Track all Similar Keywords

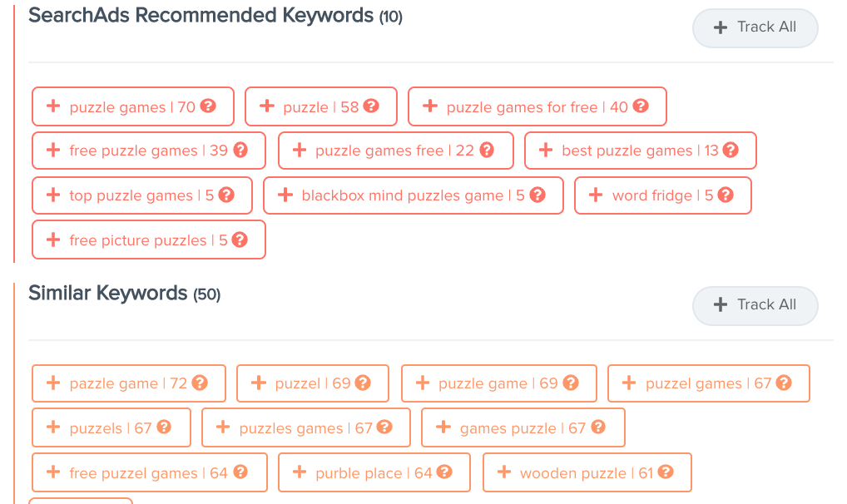tap(755, 305)
